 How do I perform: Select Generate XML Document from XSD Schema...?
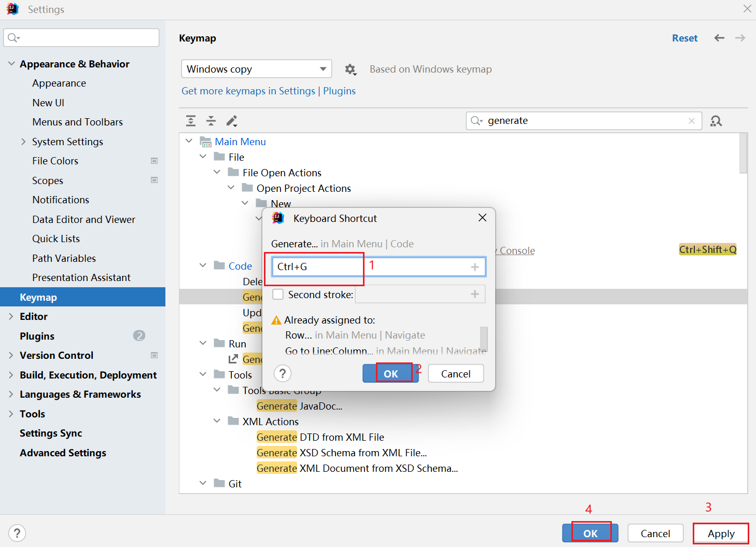357,468
